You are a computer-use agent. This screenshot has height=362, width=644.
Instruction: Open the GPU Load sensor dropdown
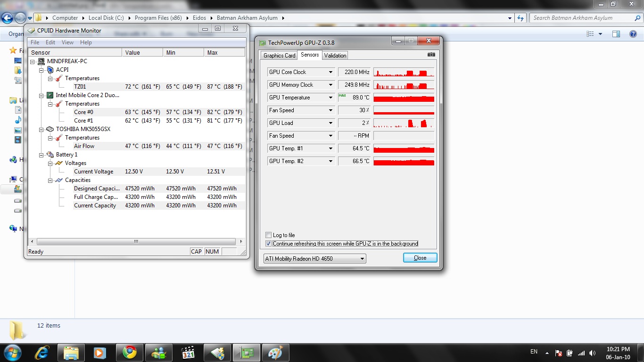point(331,123)
